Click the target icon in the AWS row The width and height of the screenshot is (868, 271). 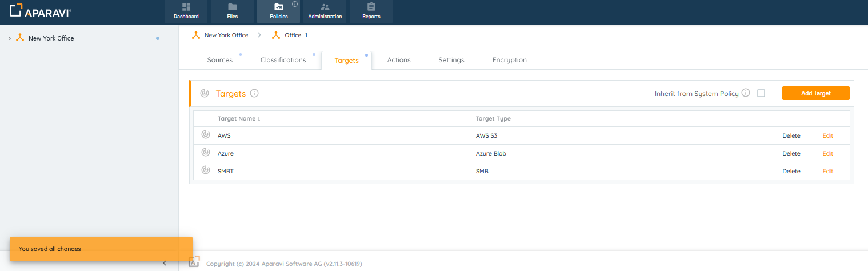(x=206, y=135)
